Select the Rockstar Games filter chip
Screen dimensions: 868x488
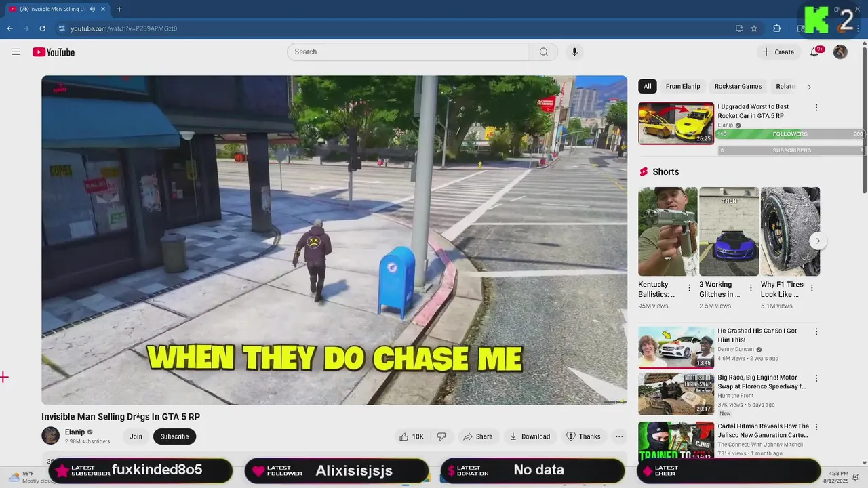[738, 87]
